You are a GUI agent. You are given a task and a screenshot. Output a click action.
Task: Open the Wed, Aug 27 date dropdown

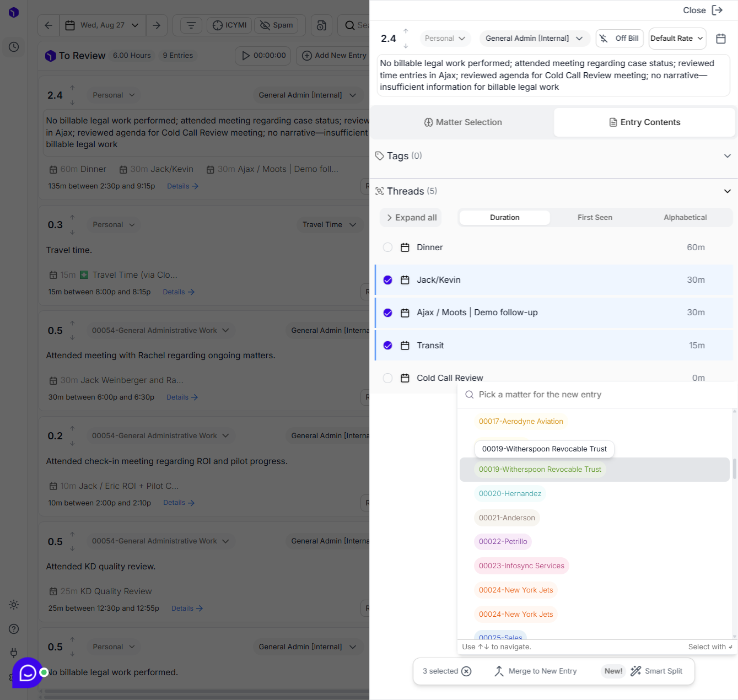(x=102, y=25)
